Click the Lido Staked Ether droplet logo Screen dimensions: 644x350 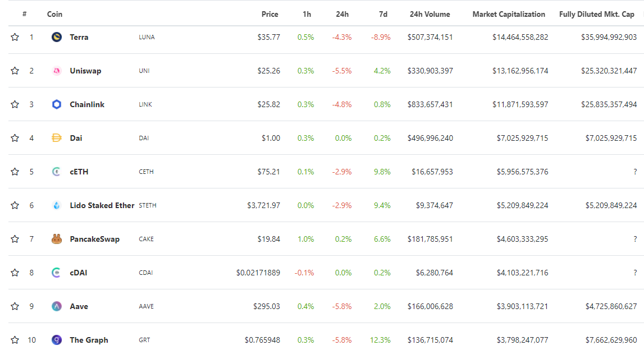coord(57,205)
